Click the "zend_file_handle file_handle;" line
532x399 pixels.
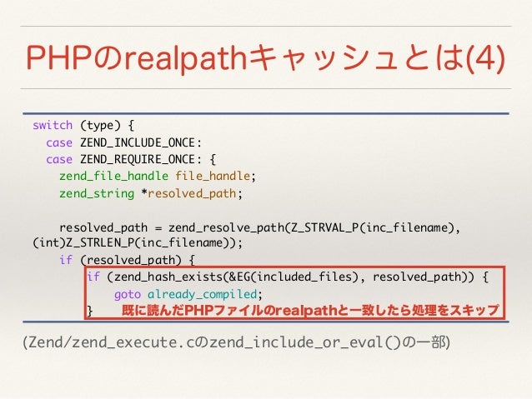tap(158, 177)
